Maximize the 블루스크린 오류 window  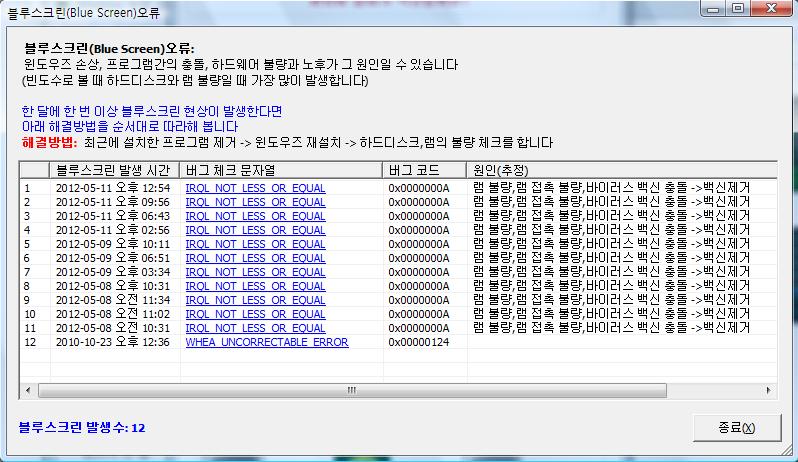(x=737, y=9)
